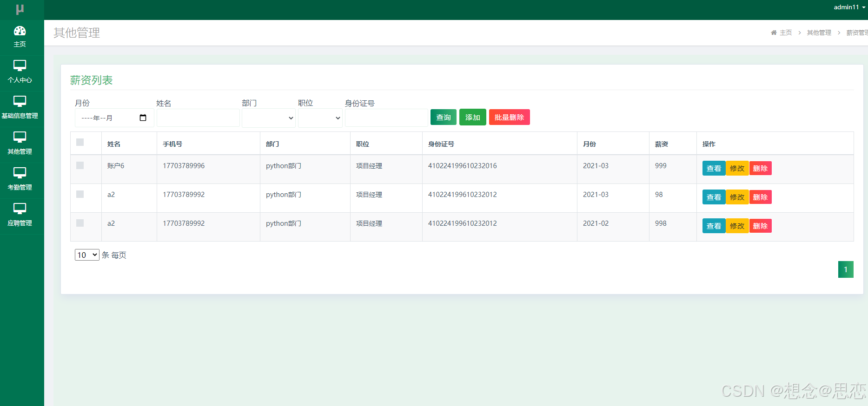Select 考勤管理 label in the sidebar
The width and height of the screenshot is (868, 406).
[x=20, y=187]
